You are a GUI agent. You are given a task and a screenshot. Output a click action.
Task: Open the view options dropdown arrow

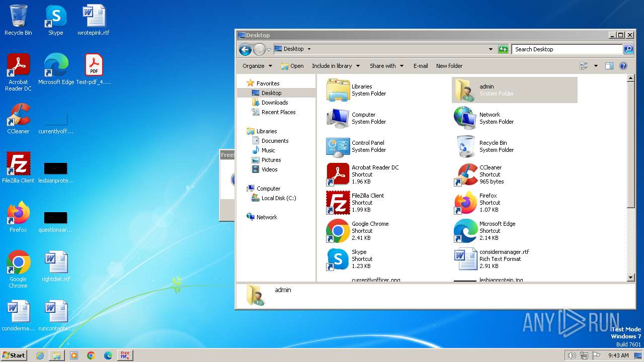pos(596,66)
